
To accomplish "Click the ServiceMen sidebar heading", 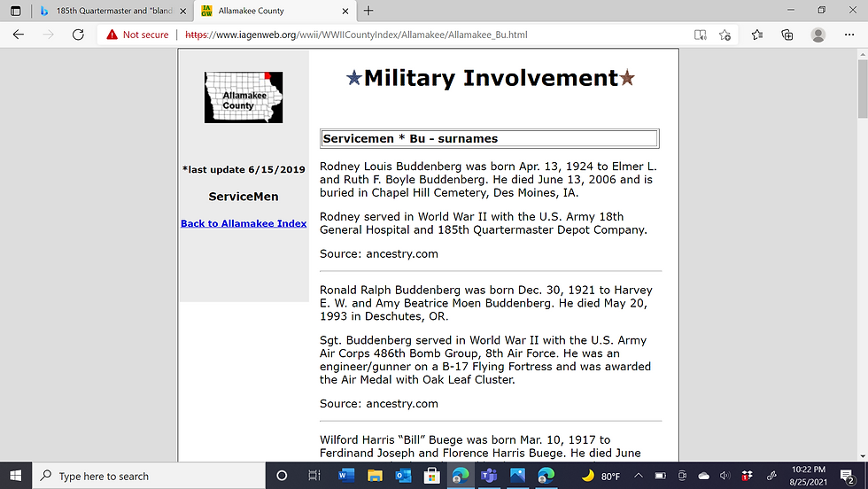I will point(244,197).
